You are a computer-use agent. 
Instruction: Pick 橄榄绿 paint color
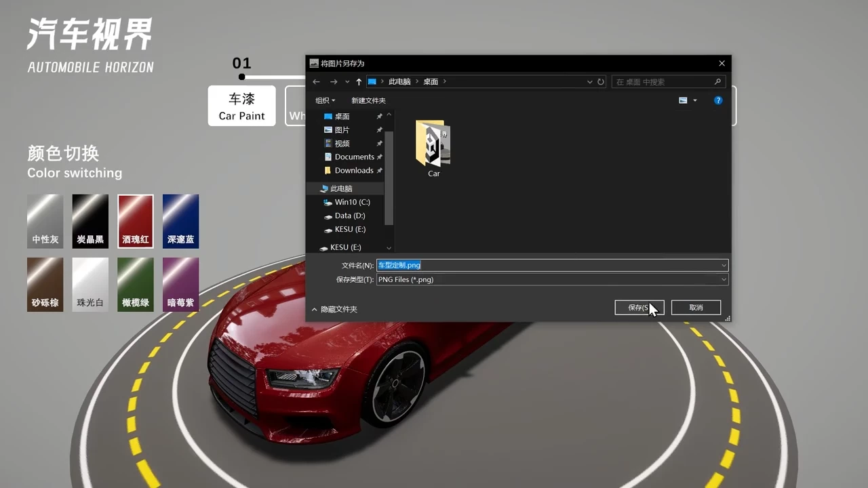[136, 285]
